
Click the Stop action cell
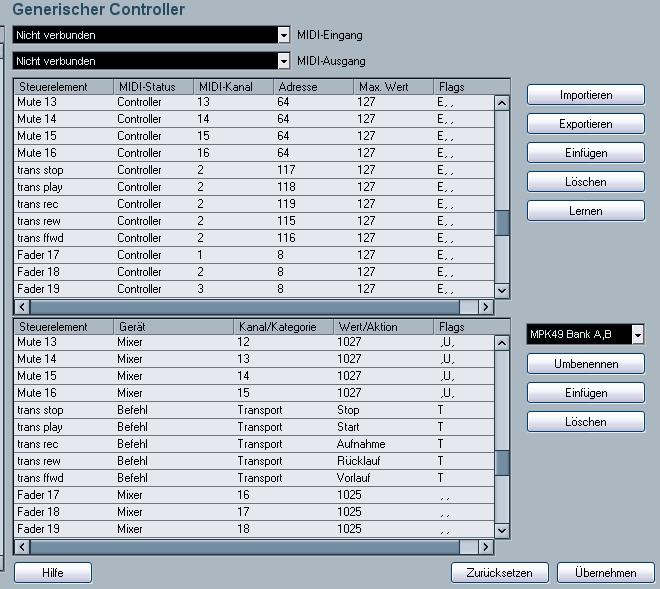click(x=348, y=410)
